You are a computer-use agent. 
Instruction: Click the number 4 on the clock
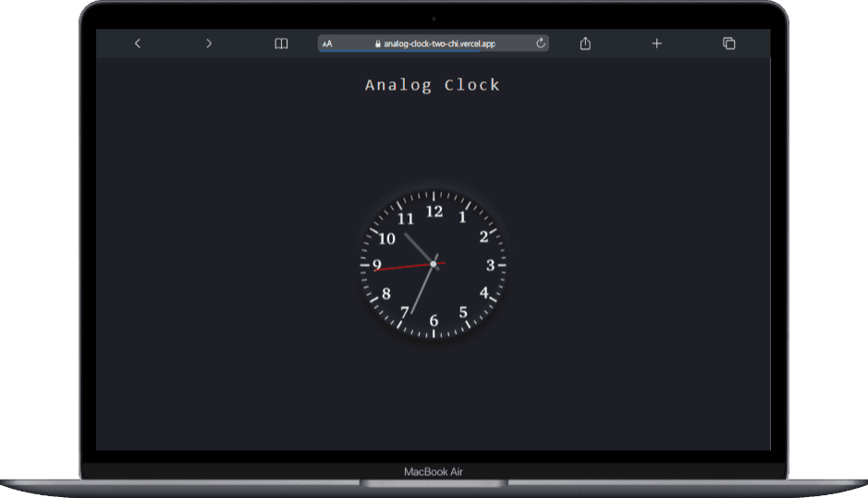click(483, 292)
